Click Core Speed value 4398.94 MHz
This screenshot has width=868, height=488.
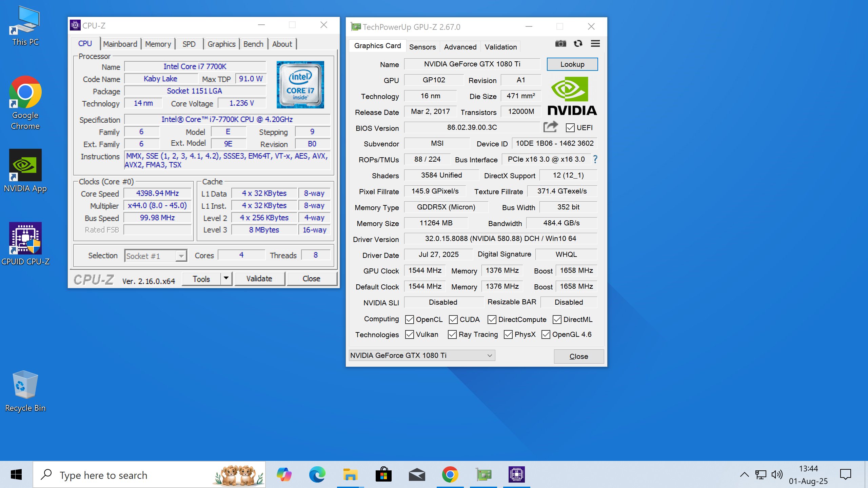[x=157, y=193]
